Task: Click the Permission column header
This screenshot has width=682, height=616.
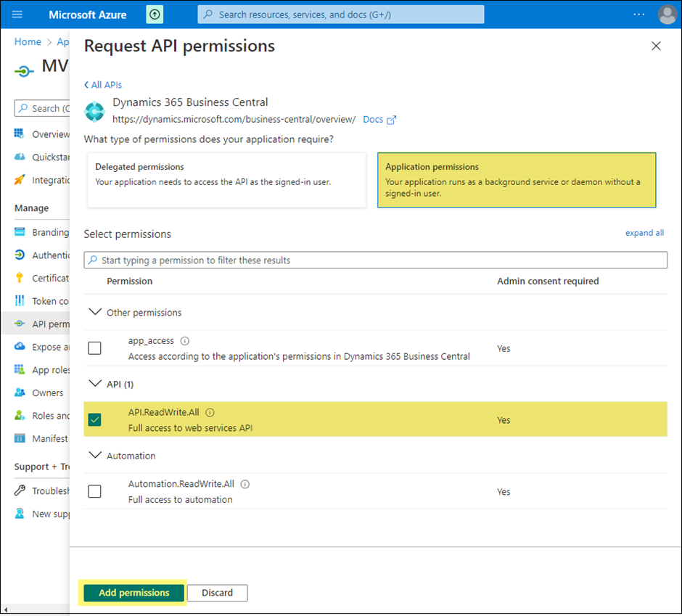Action: (x=130, y=281)
